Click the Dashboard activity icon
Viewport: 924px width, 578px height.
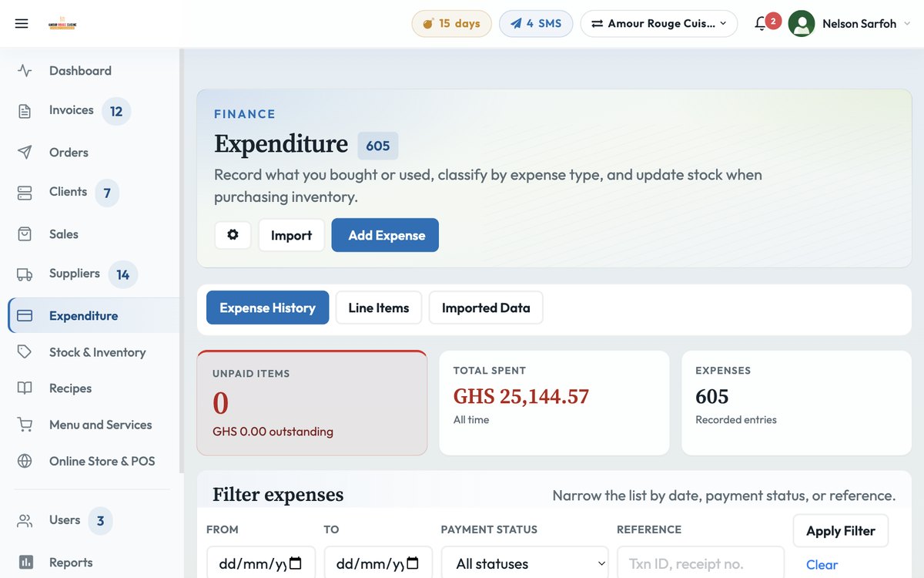[x=25, y=71]
